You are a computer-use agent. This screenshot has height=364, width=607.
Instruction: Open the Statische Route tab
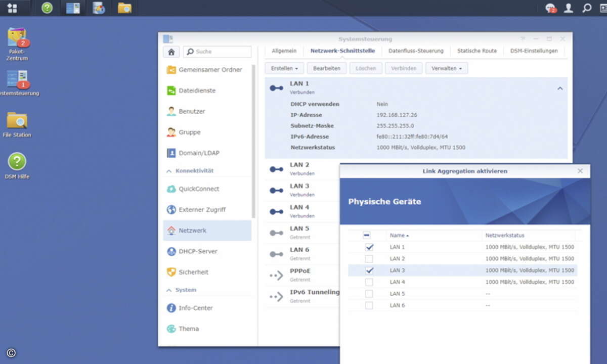pyautogui.click(x=477, y=51)
